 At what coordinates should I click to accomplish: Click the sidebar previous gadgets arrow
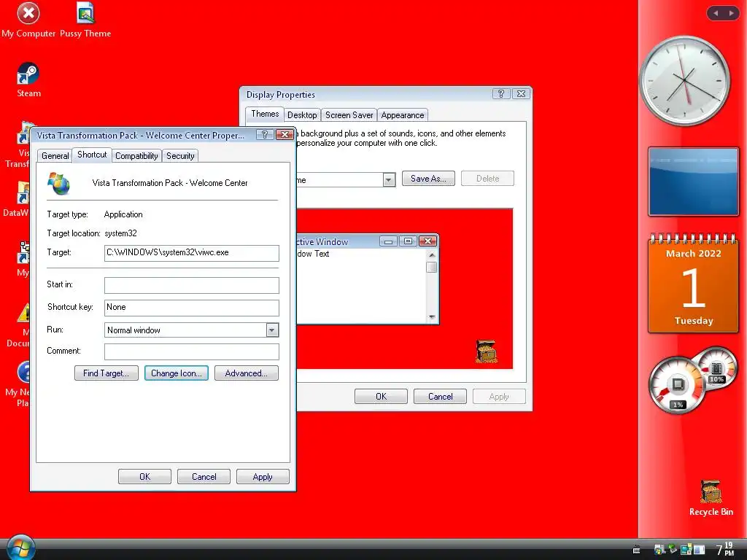pos(716,13)
